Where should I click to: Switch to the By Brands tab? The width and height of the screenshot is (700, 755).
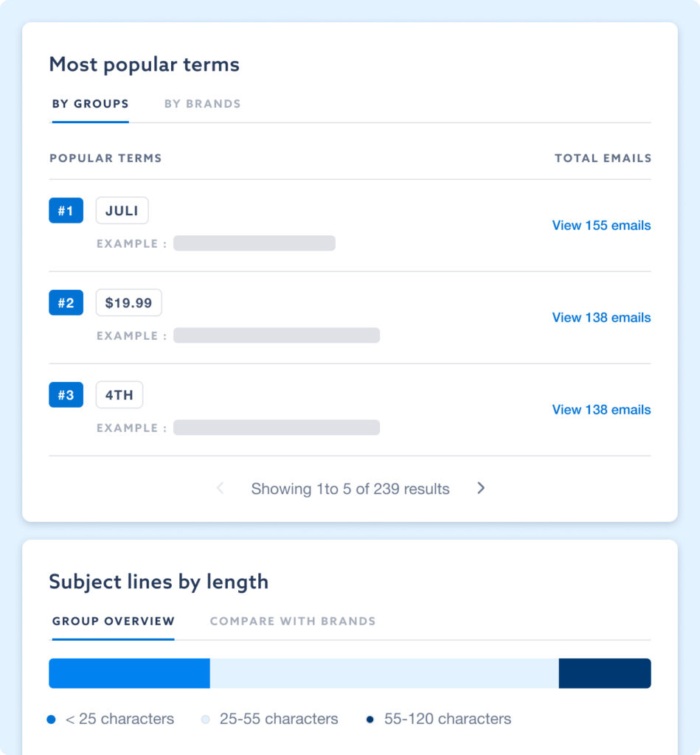coord(202,104)
